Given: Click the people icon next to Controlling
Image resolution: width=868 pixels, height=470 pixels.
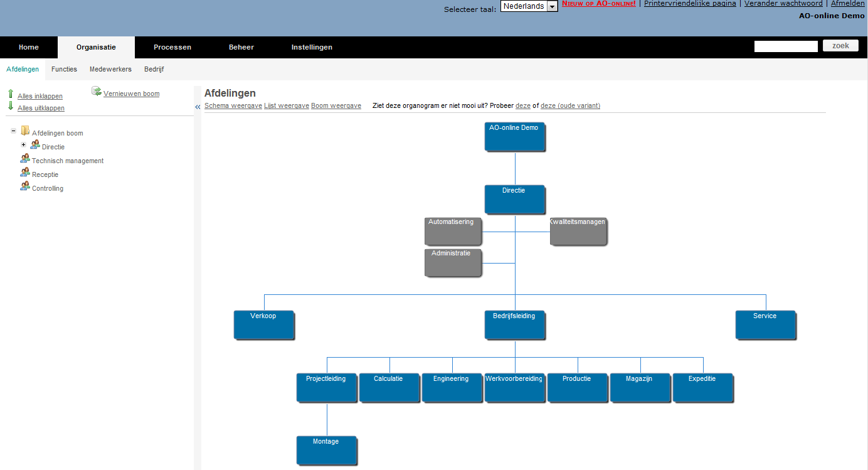Looking at the screenshot, I should (x=25, y=186).
